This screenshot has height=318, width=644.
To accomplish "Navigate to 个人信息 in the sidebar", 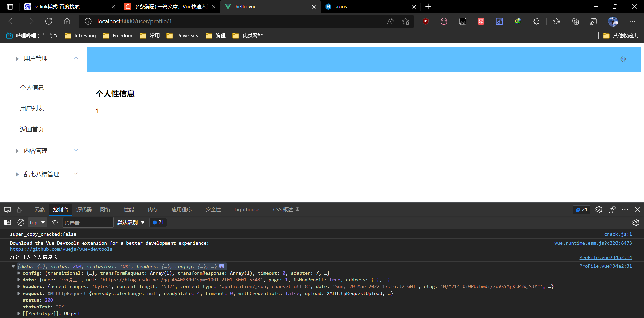I will (32, 88).
